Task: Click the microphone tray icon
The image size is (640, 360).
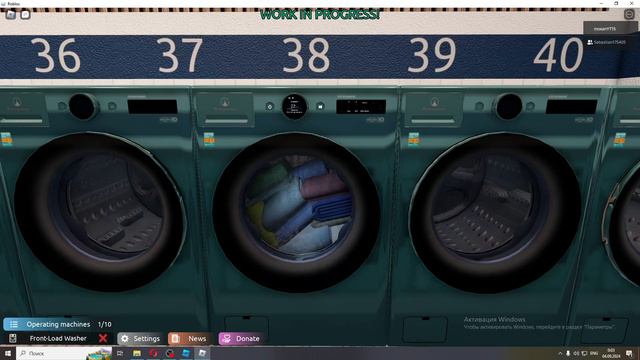Action: pos(568,353)
